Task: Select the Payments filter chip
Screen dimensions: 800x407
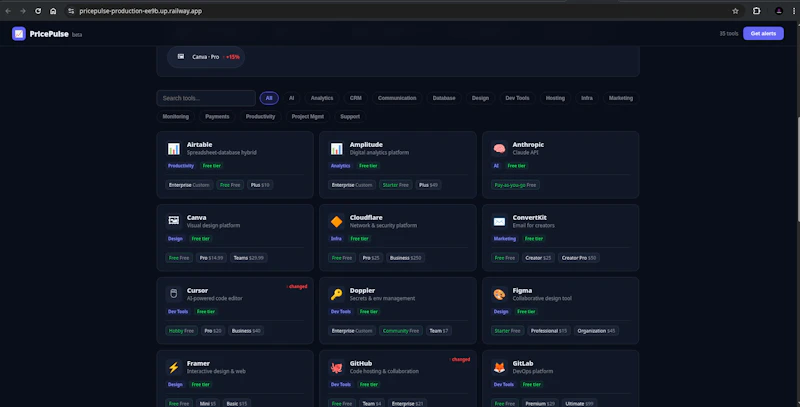Action: (217, 116)
